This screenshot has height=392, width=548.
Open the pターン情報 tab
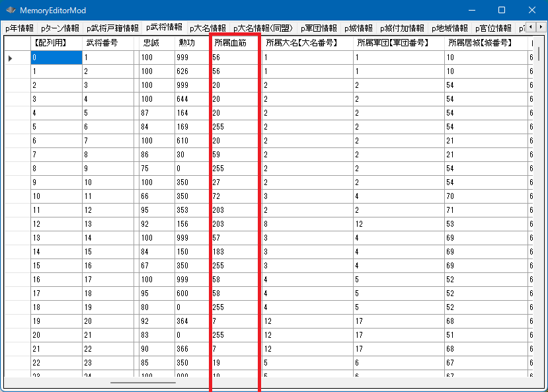click(x=59, y=28)
